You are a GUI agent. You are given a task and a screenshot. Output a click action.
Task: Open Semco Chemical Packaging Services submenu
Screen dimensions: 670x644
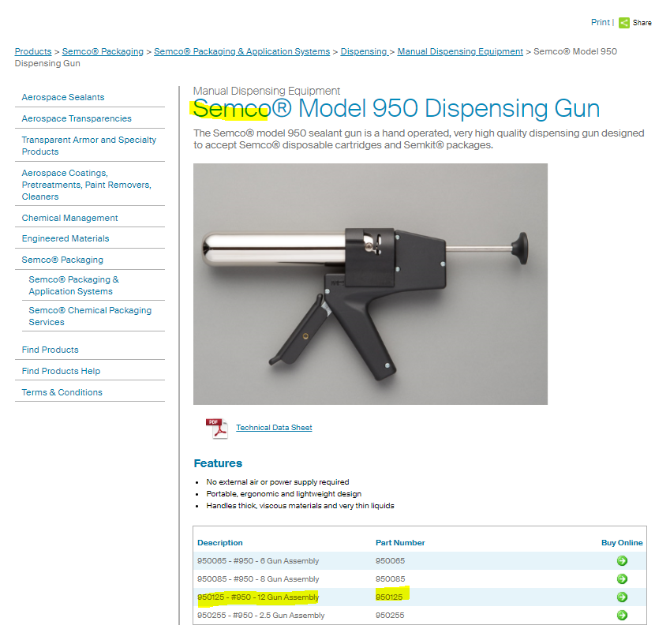pos(90,316)
